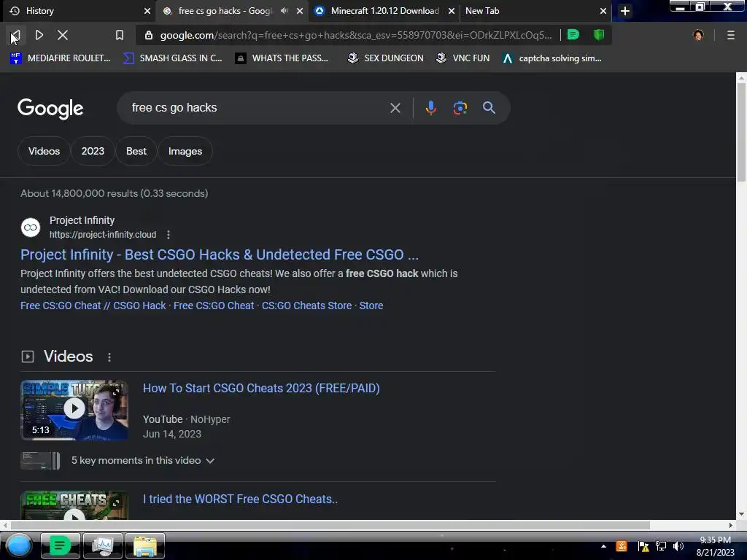
Task: Click the horizontal page scrollbar thumb
Action: coord(330,525)
